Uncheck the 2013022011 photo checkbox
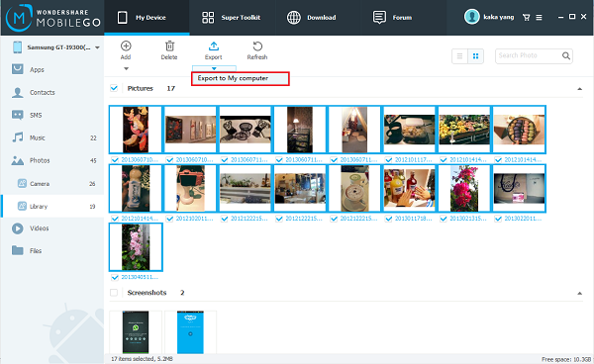This screenshot has width=594, height=364. click(x=498, y=219)
